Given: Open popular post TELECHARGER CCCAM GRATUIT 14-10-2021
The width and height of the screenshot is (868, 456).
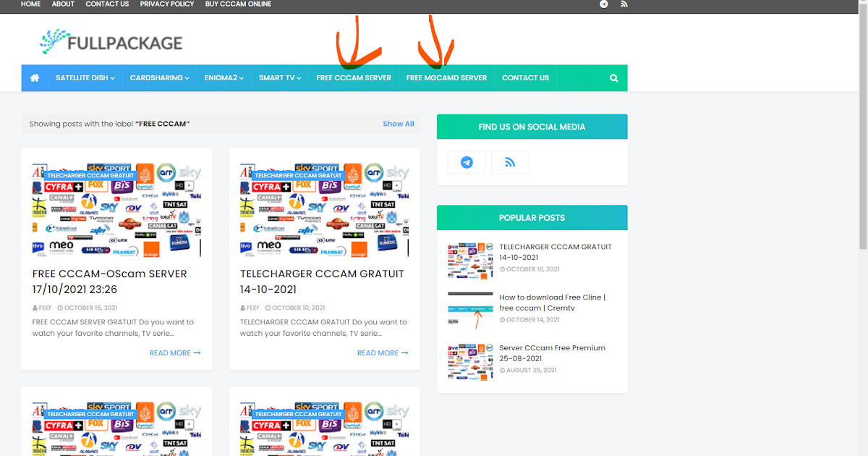Looking at the screenshot, I should coord(556,252).
